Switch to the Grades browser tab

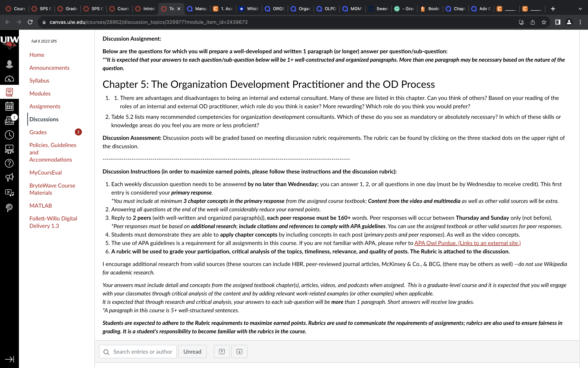click(x=68, y=9)
